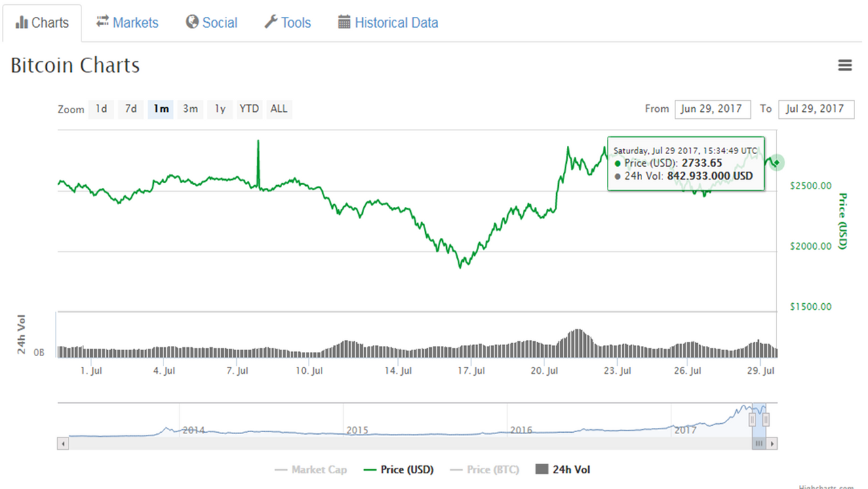Click the 10. Jul axis label
868x489 pixels.
(x=309, y=371)
